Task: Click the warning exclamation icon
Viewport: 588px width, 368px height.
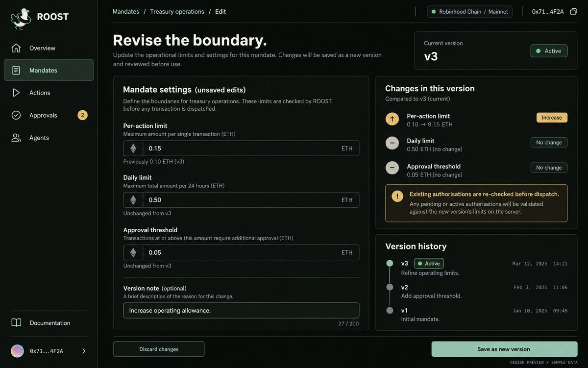Action: point(398,196)
